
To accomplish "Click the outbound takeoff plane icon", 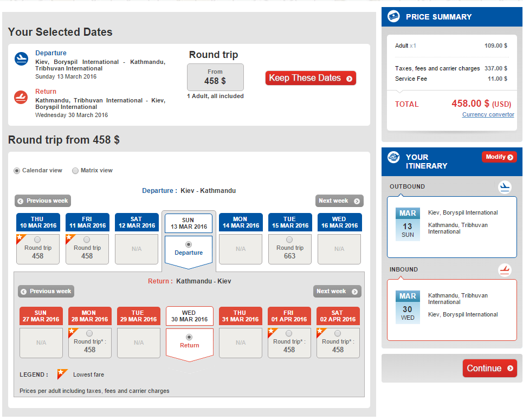I will (505, 186).
